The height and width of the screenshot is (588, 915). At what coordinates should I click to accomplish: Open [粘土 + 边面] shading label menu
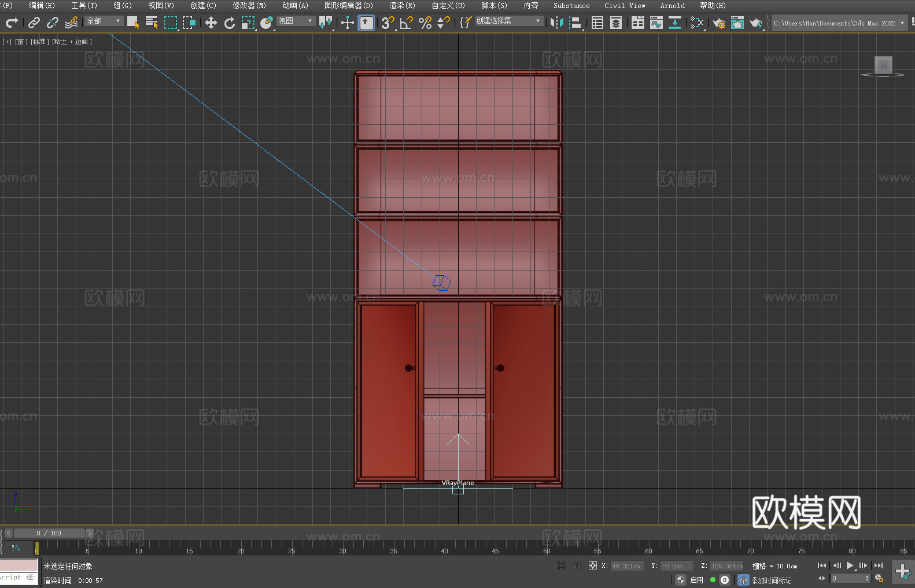(72, 42)
